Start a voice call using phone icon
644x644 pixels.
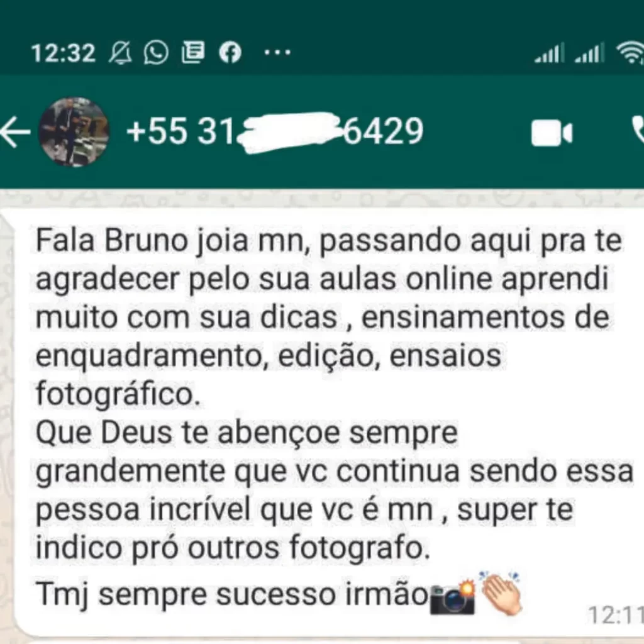(x=638, y=131)
